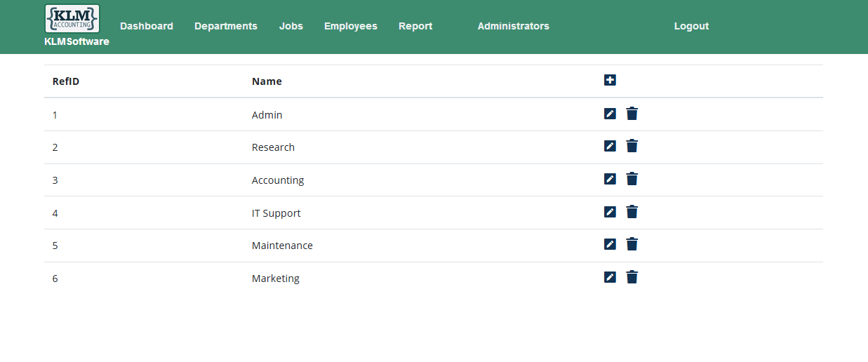Edit the Maintenance department
Image resolution: width=868 pixels, height=362 pixels.
(x=610, y=244)
